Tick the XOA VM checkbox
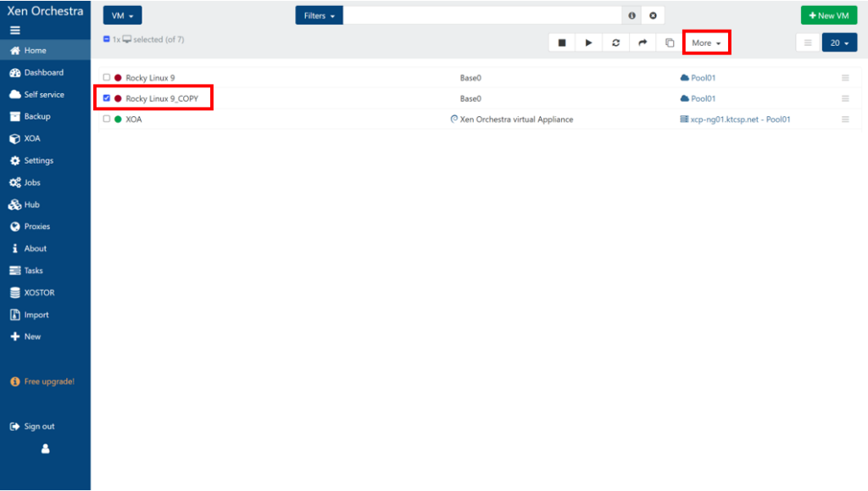The width and height of the screenshot is (868, 491). coord(107,120)
